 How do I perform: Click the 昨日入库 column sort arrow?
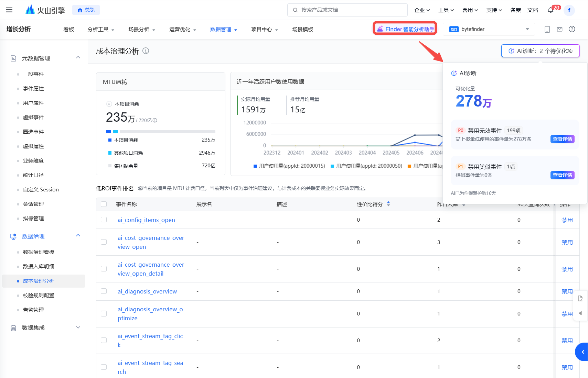tap(464, 205)
